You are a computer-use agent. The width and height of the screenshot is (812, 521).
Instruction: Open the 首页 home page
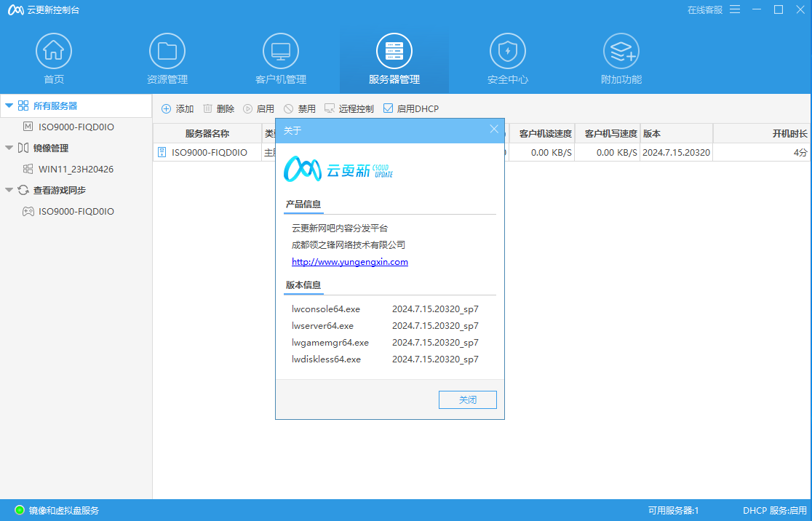54,59
